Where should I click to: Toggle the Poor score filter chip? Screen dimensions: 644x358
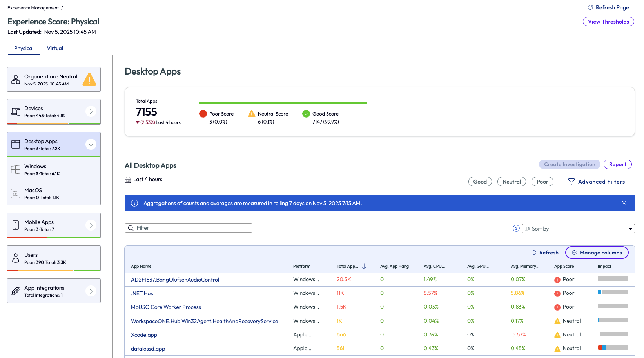(542, 182)
